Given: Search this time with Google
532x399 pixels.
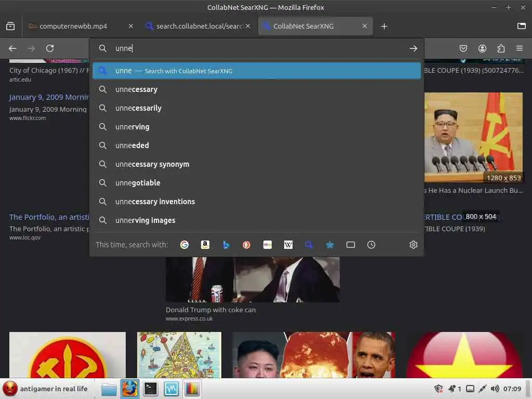Looking at the screenshot, I should pos(184,245).
